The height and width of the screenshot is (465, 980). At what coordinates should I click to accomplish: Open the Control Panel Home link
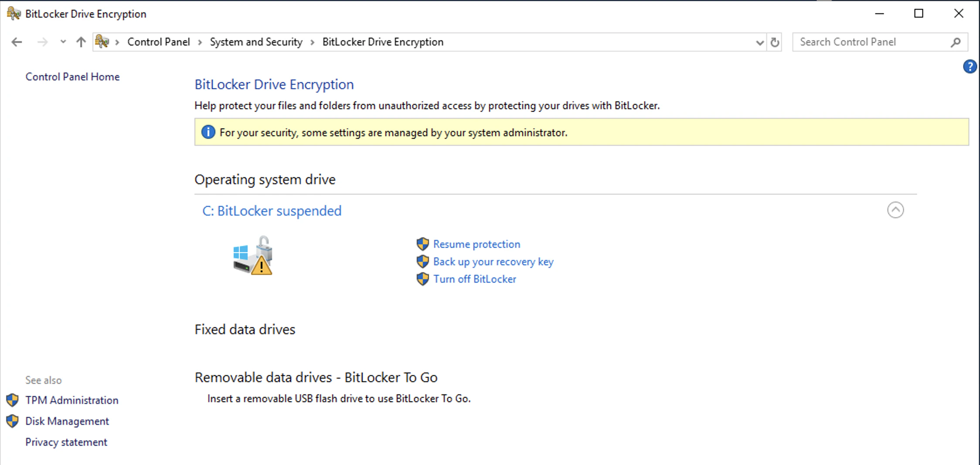(72, 77)
